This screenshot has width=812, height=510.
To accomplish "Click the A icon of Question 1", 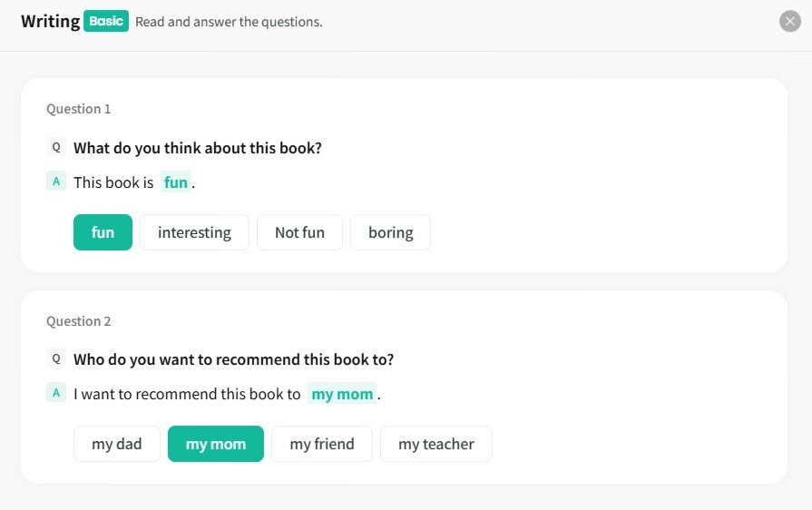I will [x=56, y=181].
